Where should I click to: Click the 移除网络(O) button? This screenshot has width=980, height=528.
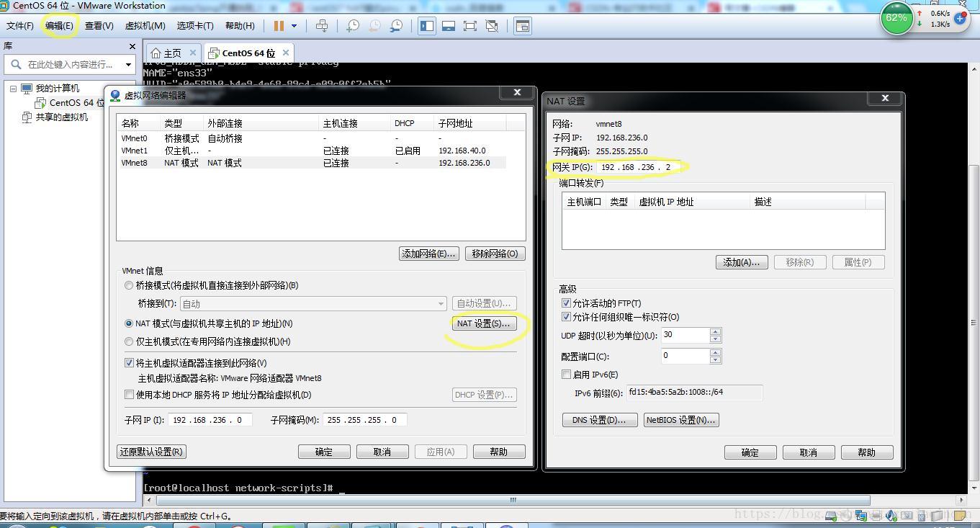pos(495,254)
